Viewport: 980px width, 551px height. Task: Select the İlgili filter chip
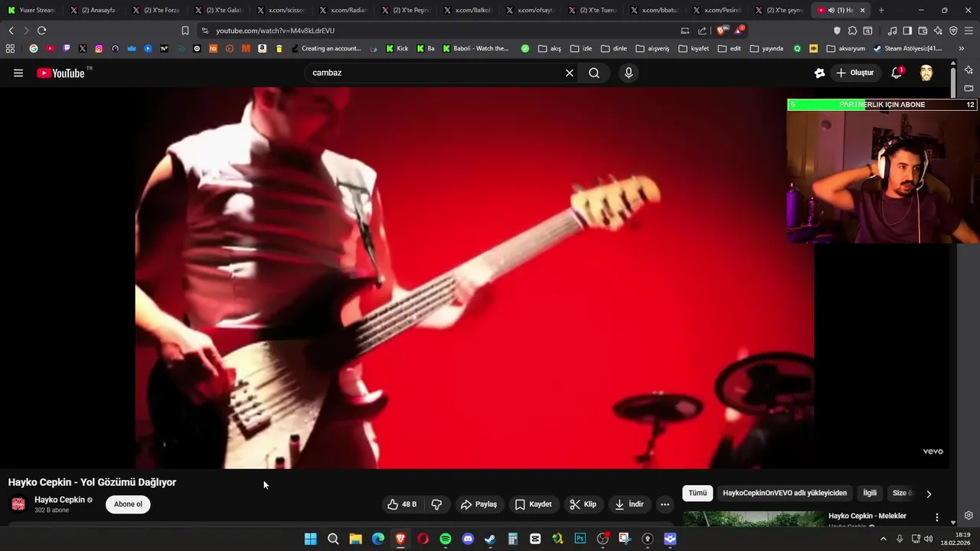tap(870, 493)
